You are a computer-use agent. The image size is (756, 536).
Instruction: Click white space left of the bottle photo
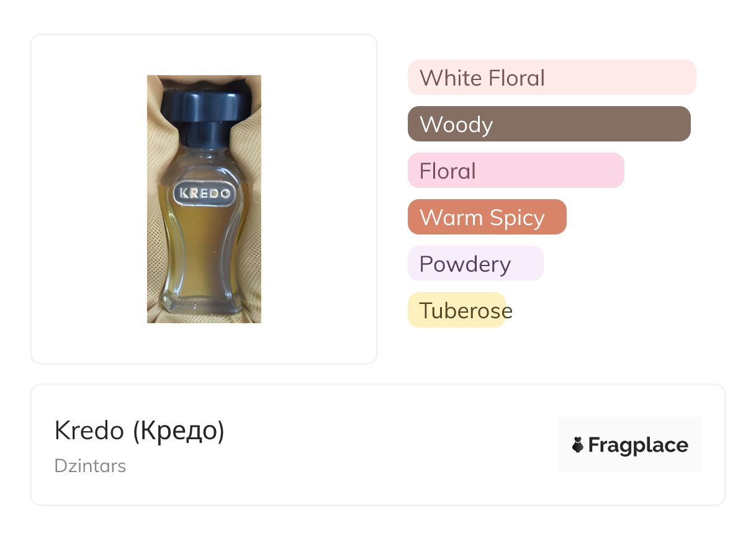[87, 199]
